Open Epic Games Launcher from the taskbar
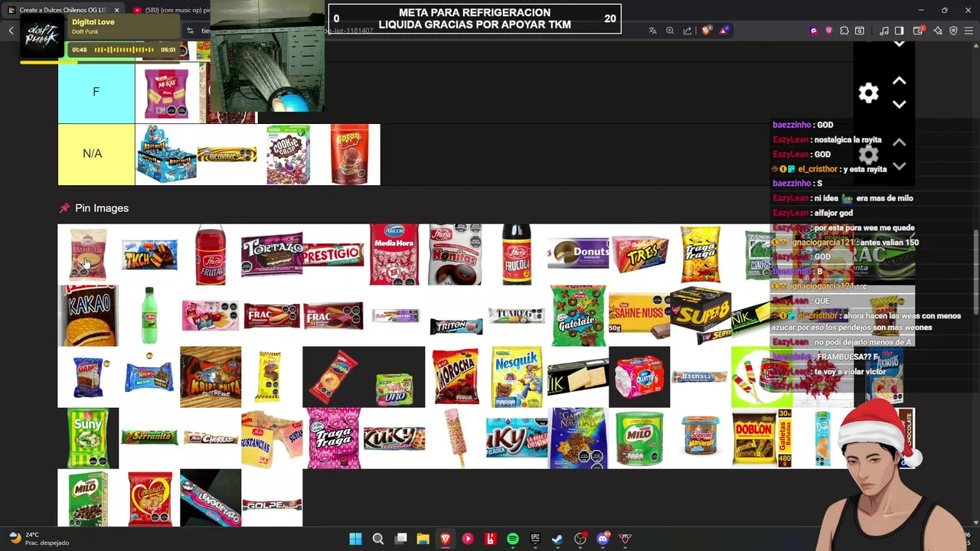The image size is (980, 551). pyautogui.click(x=535, y=539)
